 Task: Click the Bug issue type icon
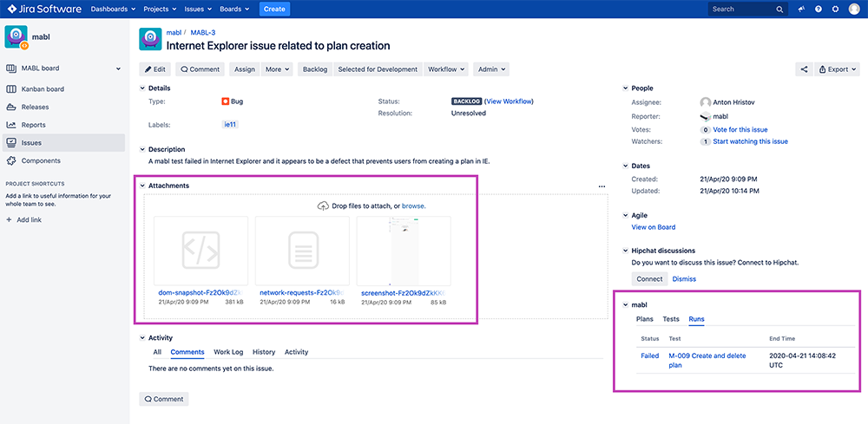pyautogui.click(x=226, y=101)
